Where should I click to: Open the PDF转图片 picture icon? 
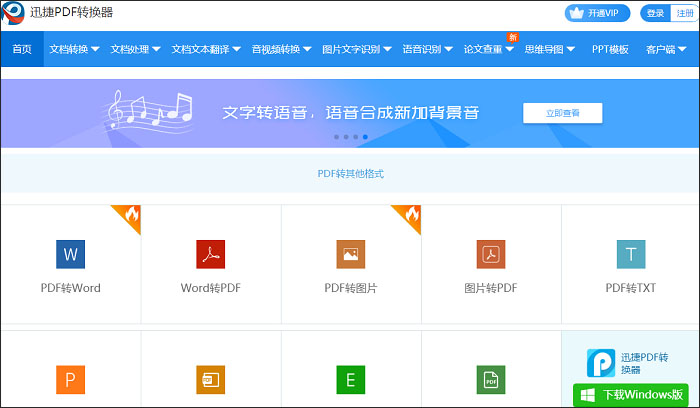(x=351, y=254)
